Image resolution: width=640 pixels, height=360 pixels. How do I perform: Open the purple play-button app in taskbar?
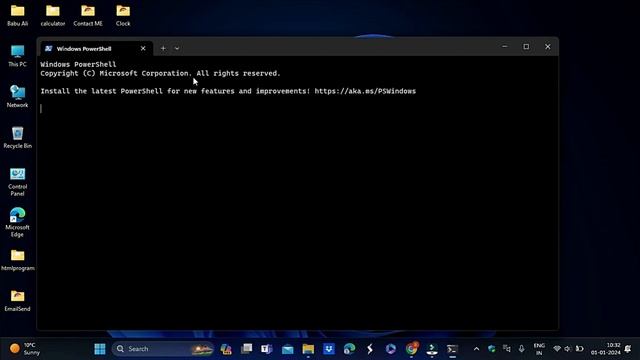point(391,349)
